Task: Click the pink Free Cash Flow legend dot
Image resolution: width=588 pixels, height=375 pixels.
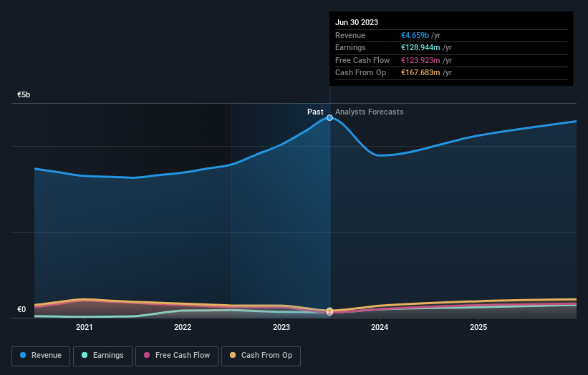Action: coord(147,355)
